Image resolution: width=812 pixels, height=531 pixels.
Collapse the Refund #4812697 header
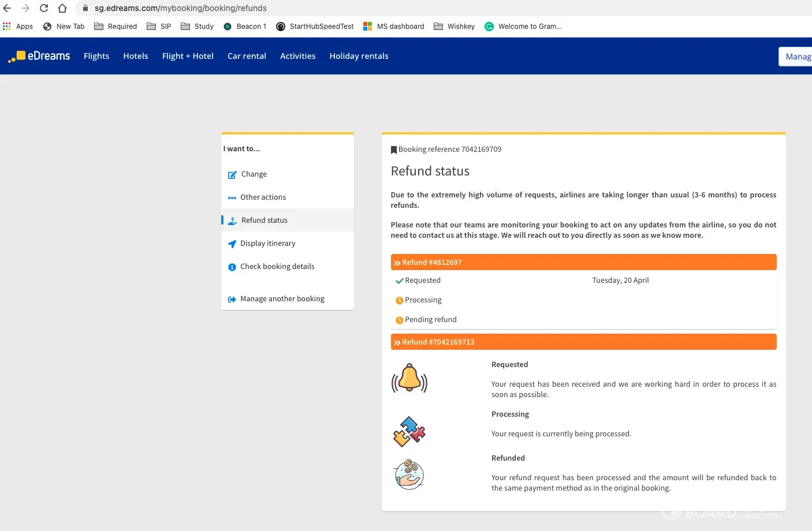click(583, 263)
